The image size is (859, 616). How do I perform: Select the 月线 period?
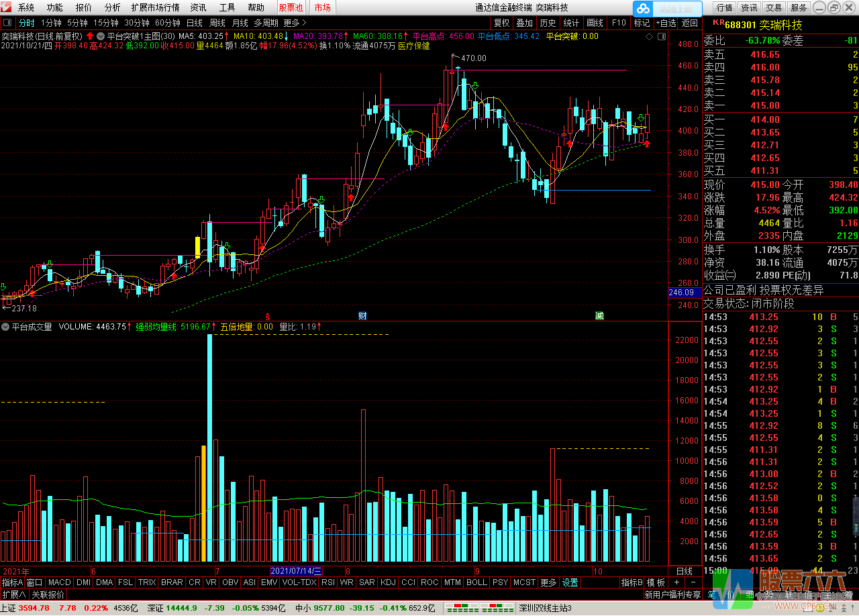pyautogui.click(x=240, y=23)
